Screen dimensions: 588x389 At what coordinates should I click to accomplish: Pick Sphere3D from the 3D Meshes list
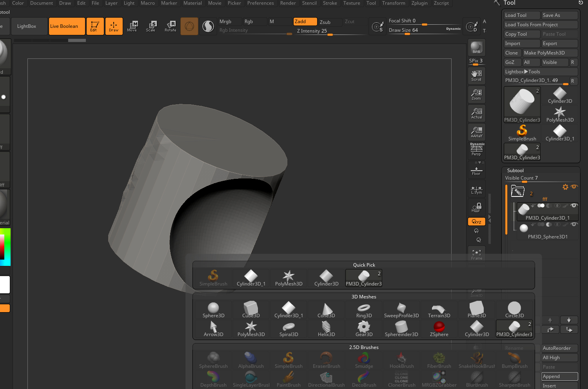(x=213, y=310)
